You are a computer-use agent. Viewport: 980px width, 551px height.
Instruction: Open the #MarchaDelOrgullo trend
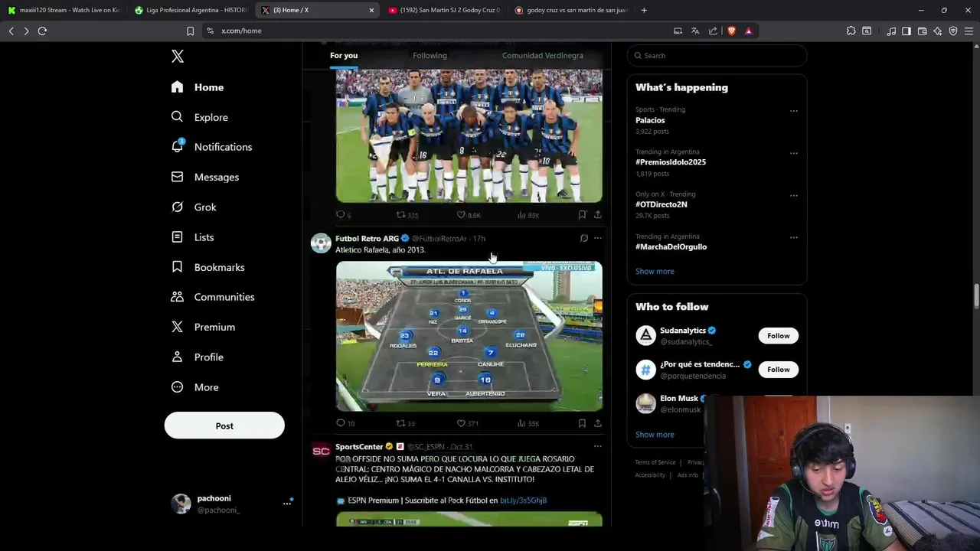(671, 247)
